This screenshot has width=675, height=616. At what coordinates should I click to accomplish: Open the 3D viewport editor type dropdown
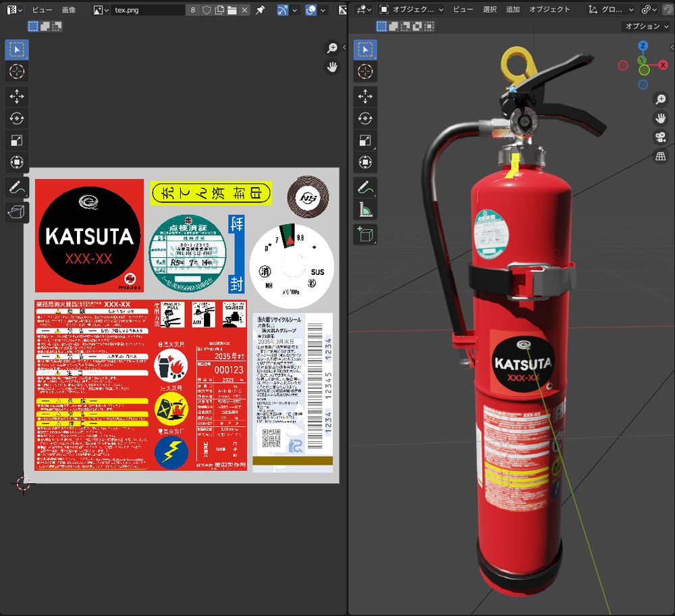point(364,10)
